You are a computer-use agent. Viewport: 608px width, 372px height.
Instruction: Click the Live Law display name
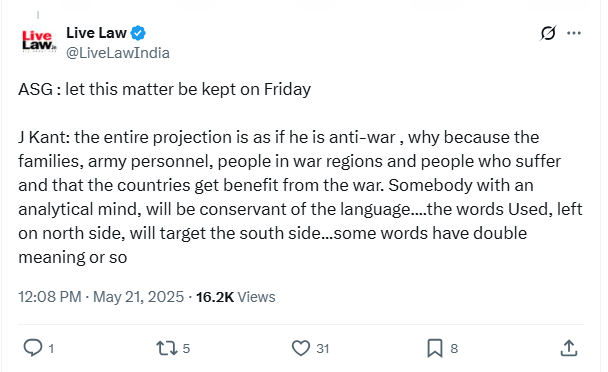(96, 33)
